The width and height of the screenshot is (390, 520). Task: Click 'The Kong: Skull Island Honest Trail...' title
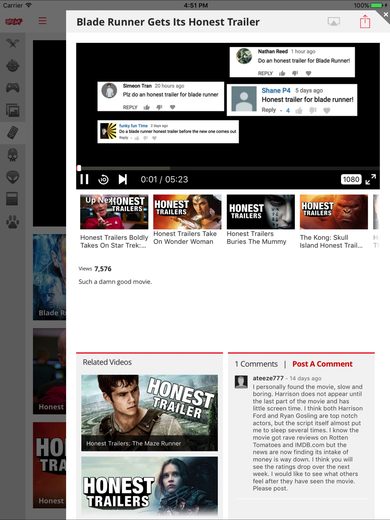click(x=331, y=241)
